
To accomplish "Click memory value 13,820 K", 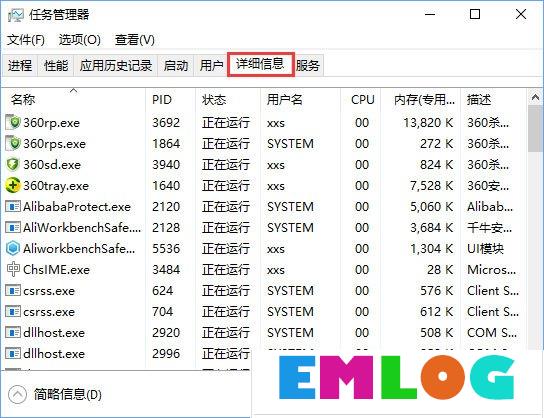I will (428, 123).
